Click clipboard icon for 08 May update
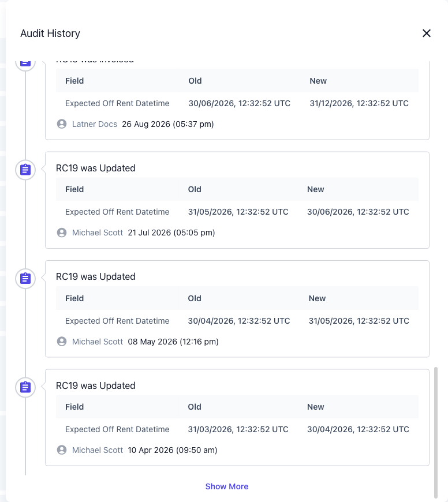 click(25, 279)
